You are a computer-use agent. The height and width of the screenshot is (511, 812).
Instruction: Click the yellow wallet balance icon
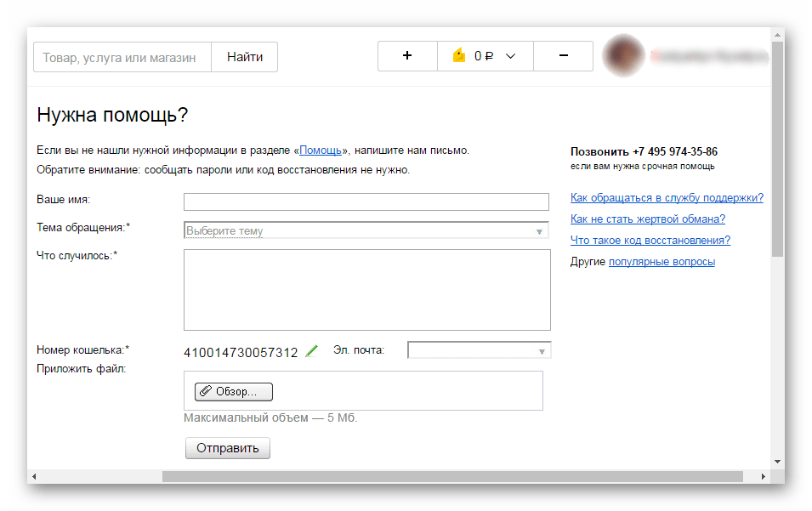pos(460,56)
